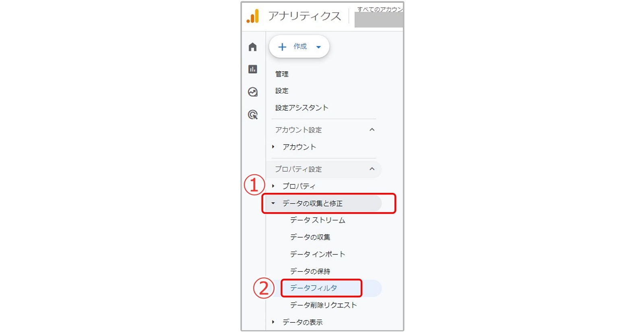Open データ ストリーム menu item

(x=318, y=220)
